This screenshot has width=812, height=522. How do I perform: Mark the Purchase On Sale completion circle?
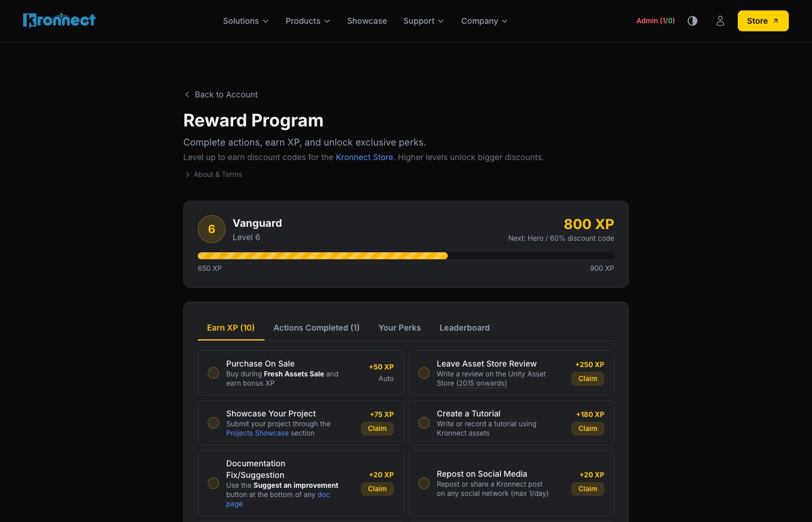point(213,373)
